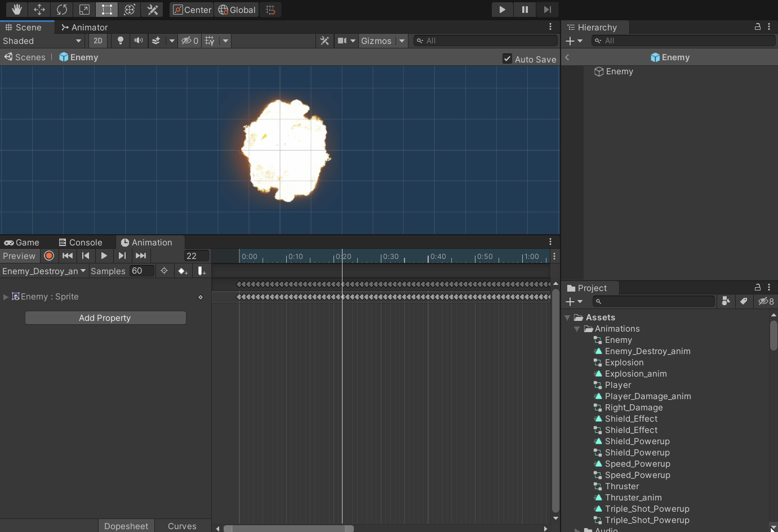Open the scene effects dropdown arrow

coord(172,41)
